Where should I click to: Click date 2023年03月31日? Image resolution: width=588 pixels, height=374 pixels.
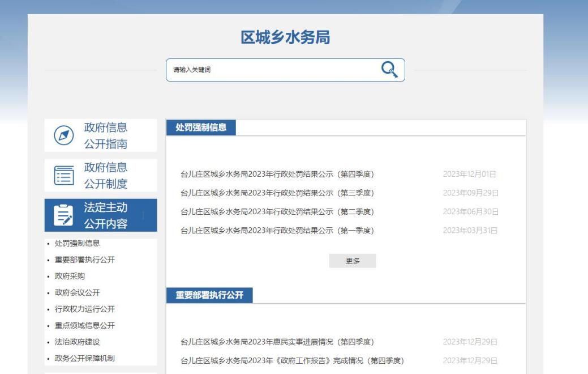coord(470,231)
